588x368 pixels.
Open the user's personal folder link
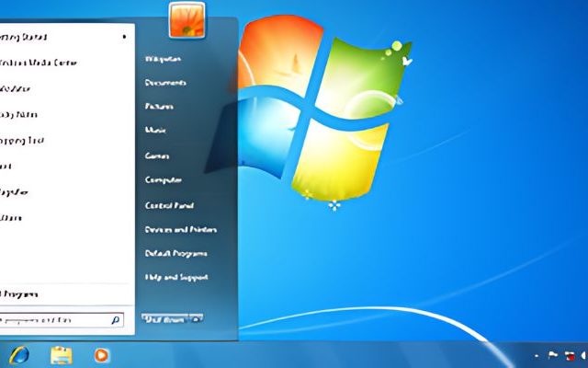point(164,59)
